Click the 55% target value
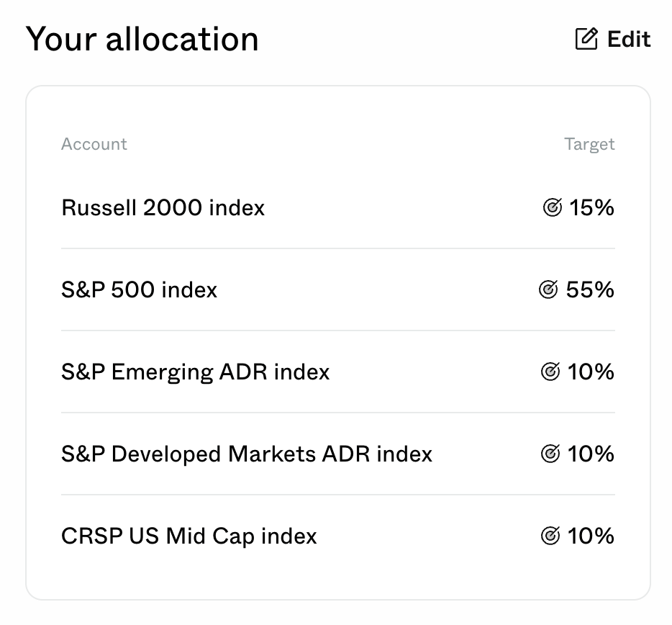 (x=590, y=289)
